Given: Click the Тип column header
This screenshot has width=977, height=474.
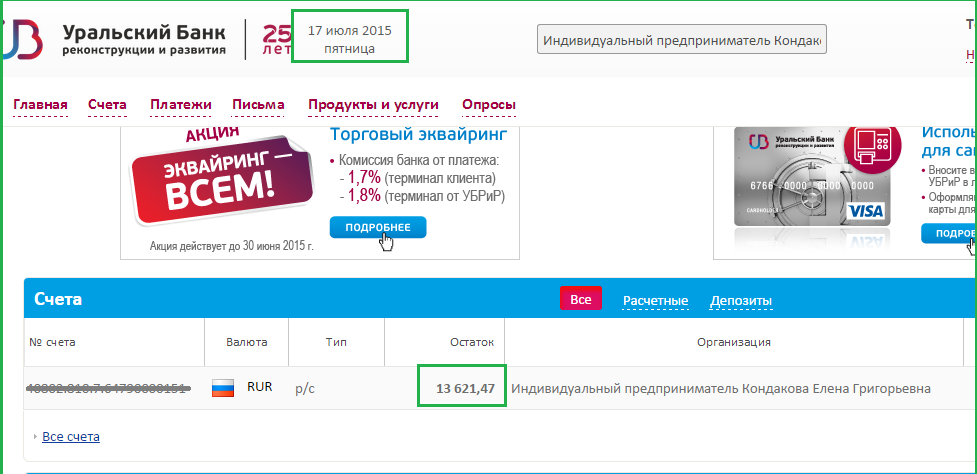Looking at the screenshot, I should [x=336, y=342].
